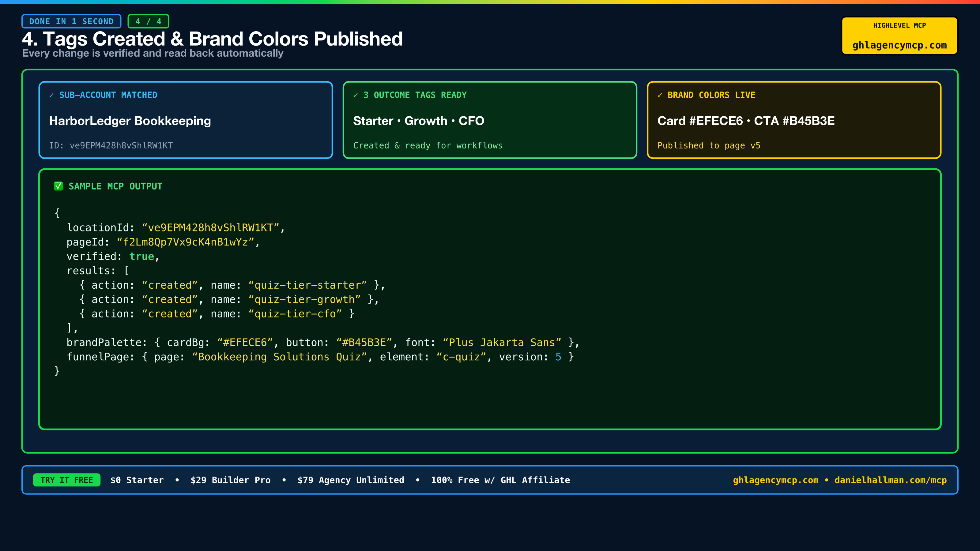Click the Created & ready for workflows text
This screenshot has height=551, width=980.
(428, 145)
